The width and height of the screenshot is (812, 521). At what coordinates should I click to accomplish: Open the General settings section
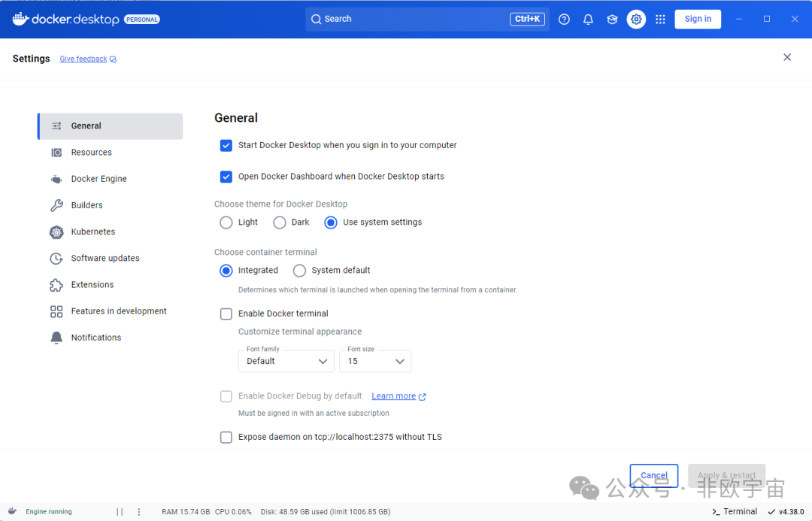[x=111, y=126]
